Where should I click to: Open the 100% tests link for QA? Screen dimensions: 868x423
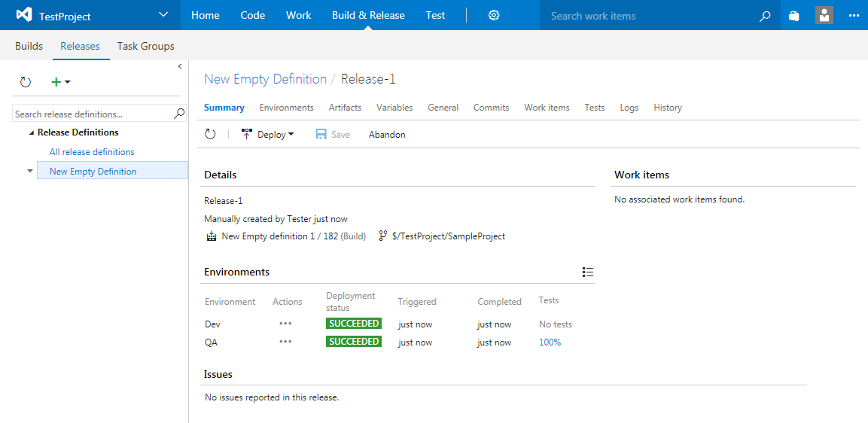[x=550, y=342]
